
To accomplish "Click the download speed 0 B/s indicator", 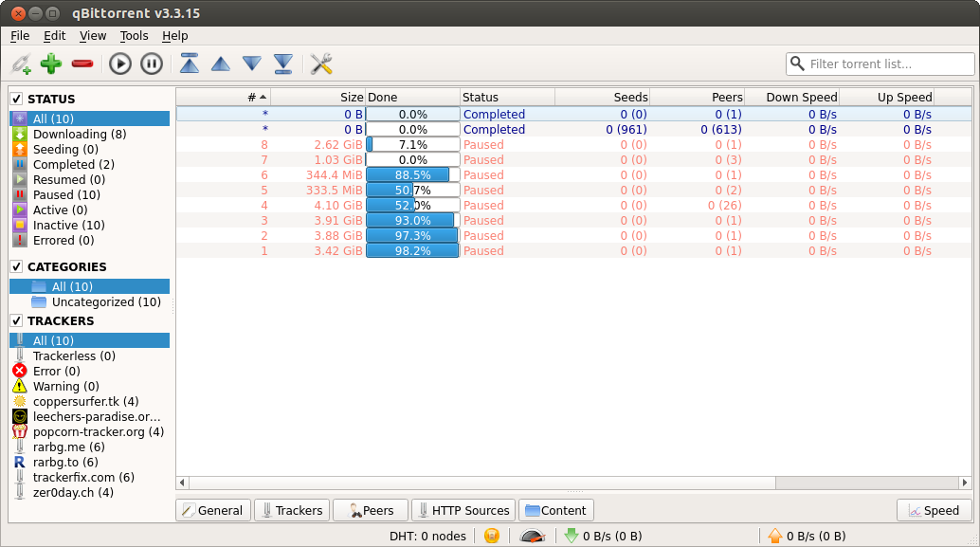I will pos(603,536).
